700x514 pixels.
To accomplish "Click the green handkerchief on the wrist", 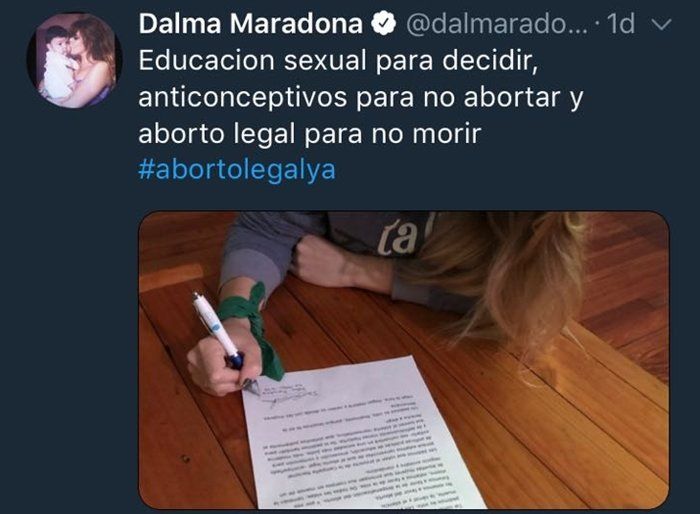I will point(253,328).
